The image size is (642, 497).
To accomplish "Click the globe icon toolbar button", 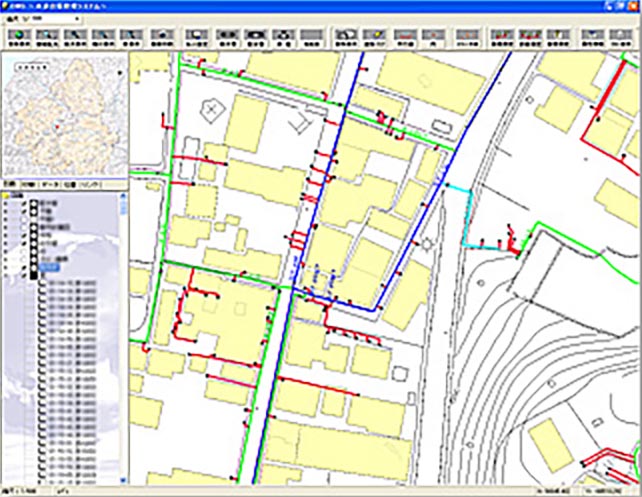I will coord(19,38).
